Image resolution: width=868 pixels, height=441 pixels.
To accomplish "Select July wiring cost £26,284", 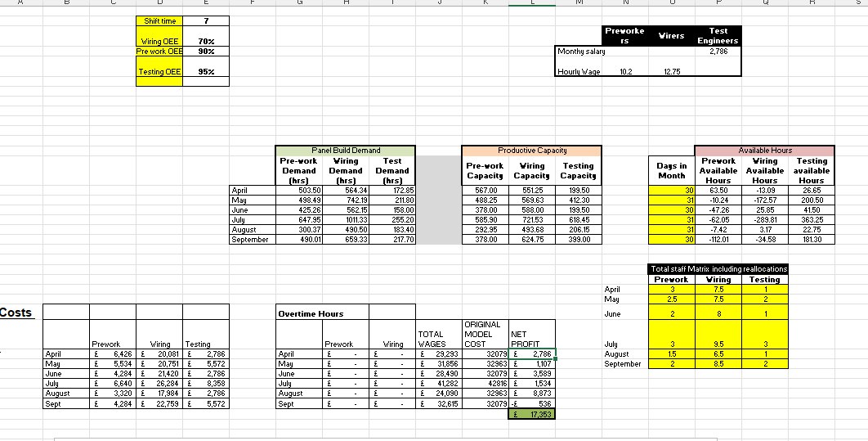I will [x=159, y=384].
